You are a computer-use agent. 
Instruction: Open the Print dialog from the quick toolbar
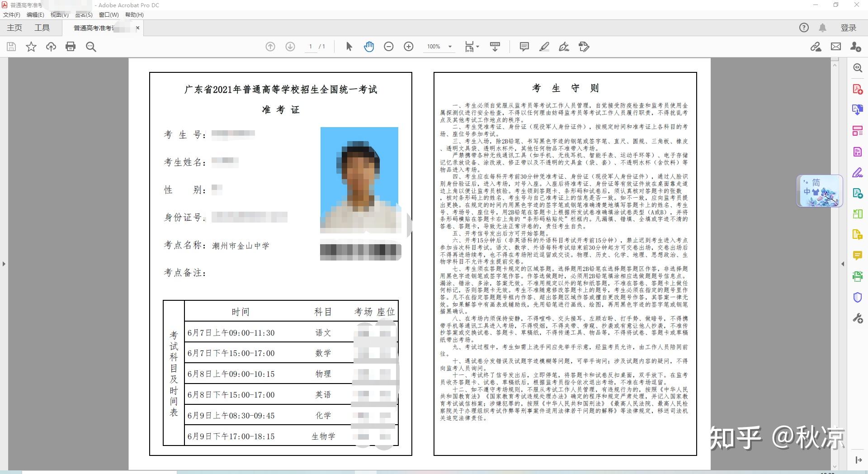click(71, 47)
